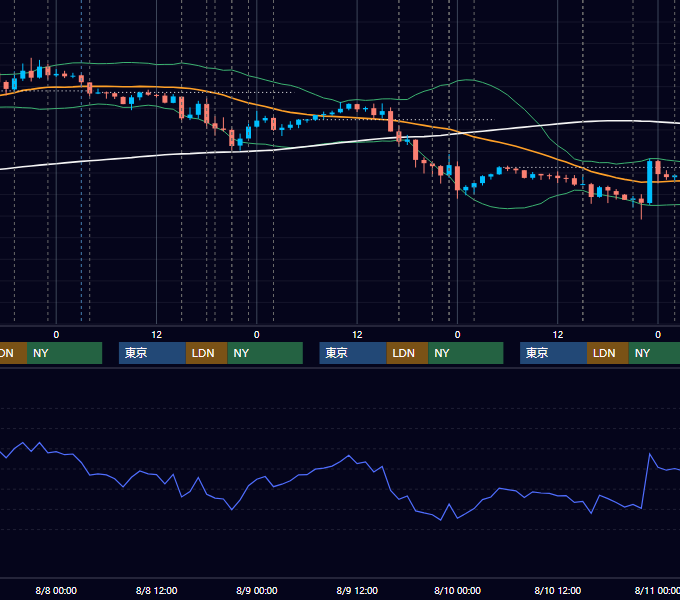Select the 東京 session block on 8/10
Screen dimensions: 680x600
(553, 353)
